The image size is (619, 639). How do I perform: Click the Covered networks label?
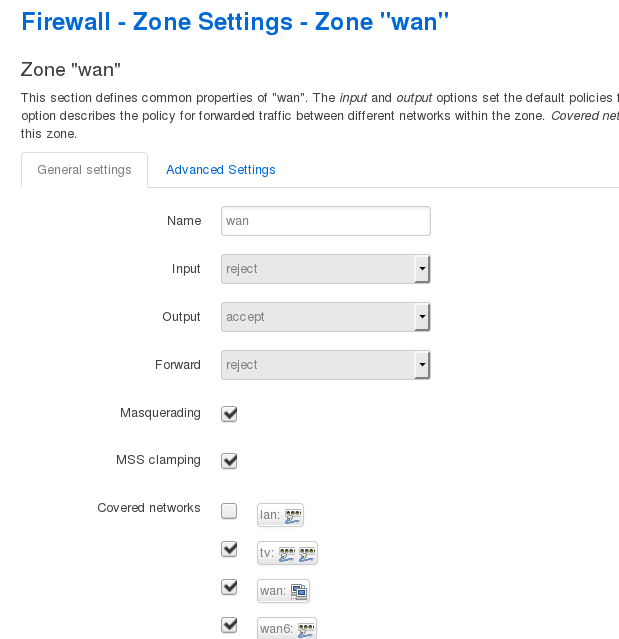pyautogui.click(x=149, y=508)
